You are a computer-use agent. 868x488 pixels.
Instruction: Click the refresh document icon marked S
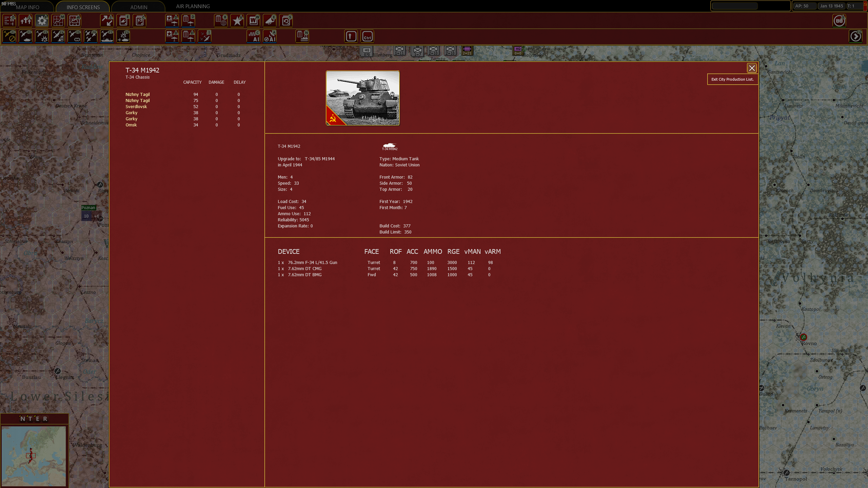(286, 21)
